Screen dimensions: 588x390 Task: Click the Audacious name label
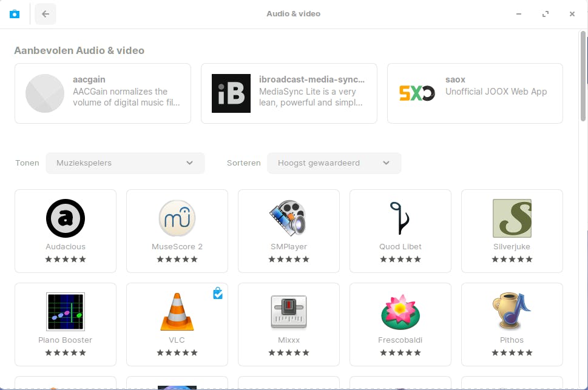click(66, 246)
